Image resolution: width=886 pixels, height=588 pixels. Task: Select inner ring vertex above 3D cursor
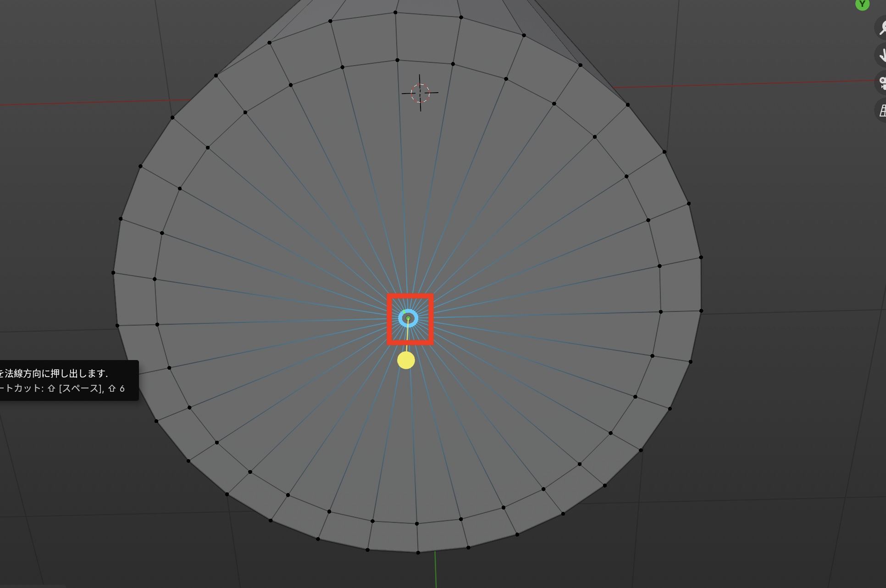point(397,60)
